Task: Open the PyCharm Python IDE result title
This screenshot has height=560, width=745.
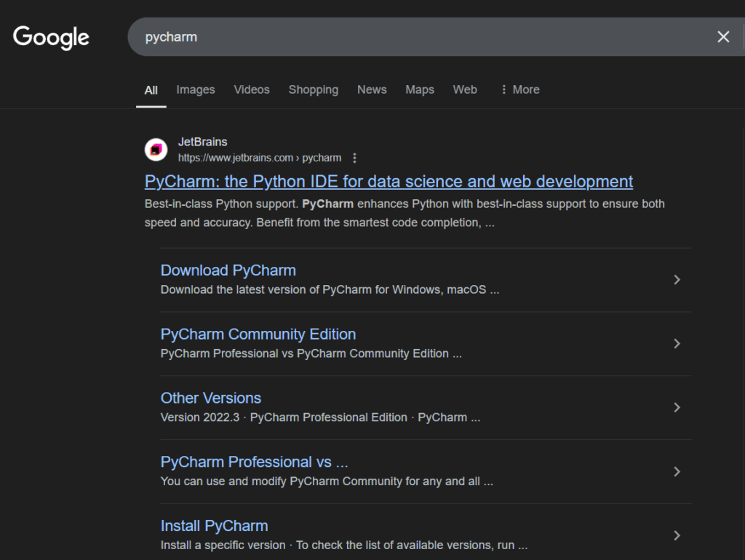Action: click(x=389, y=181)
